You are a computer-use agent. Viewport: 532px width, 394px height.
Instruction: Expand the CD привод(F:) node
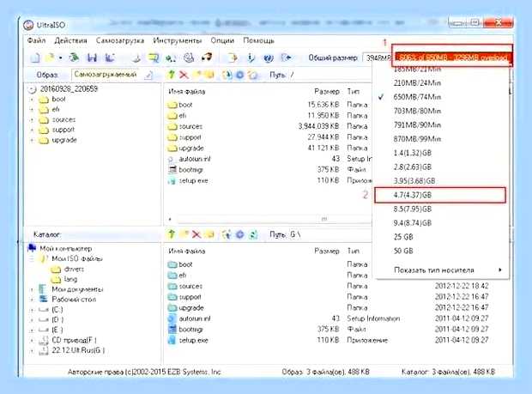(x=32, y=341)
